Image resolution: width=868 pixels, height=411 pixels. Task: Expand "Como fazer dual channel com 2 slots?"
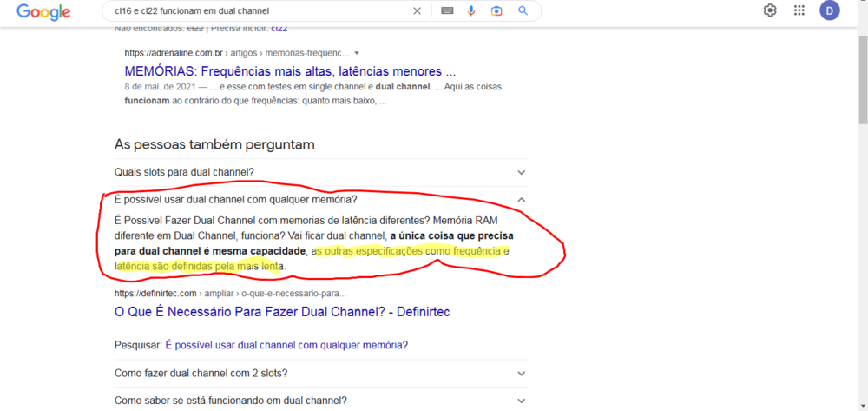point(521,374)
